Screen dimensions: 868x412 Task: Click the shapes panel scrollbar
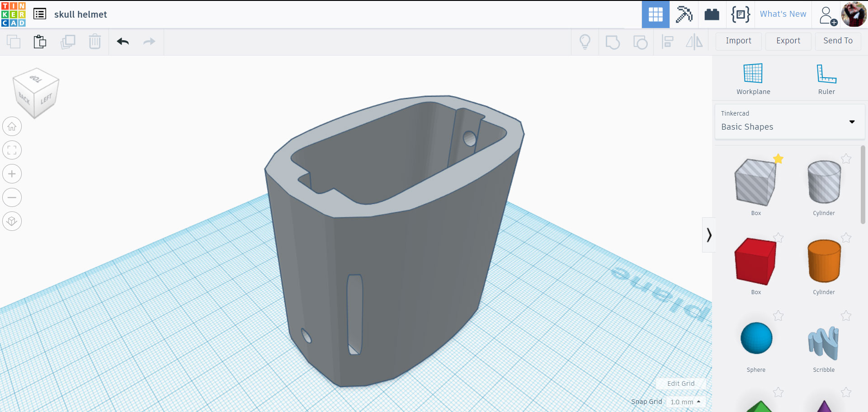(x=863, y=184)
